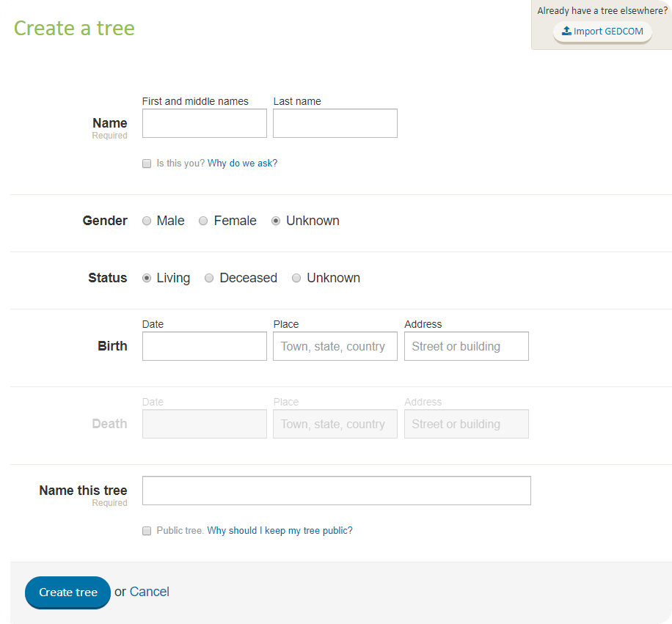The image size is (672, 624).
Task: Choose Unknown gender option
Action: (x=276, y=221)
